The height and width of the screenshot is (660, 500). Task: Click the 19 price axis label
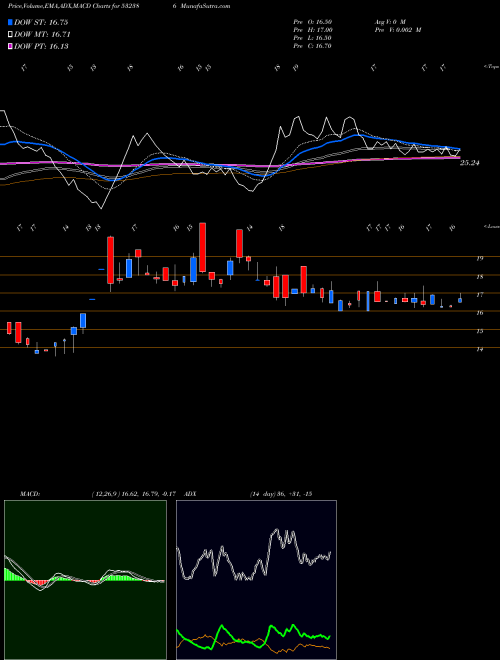point(479,258)
